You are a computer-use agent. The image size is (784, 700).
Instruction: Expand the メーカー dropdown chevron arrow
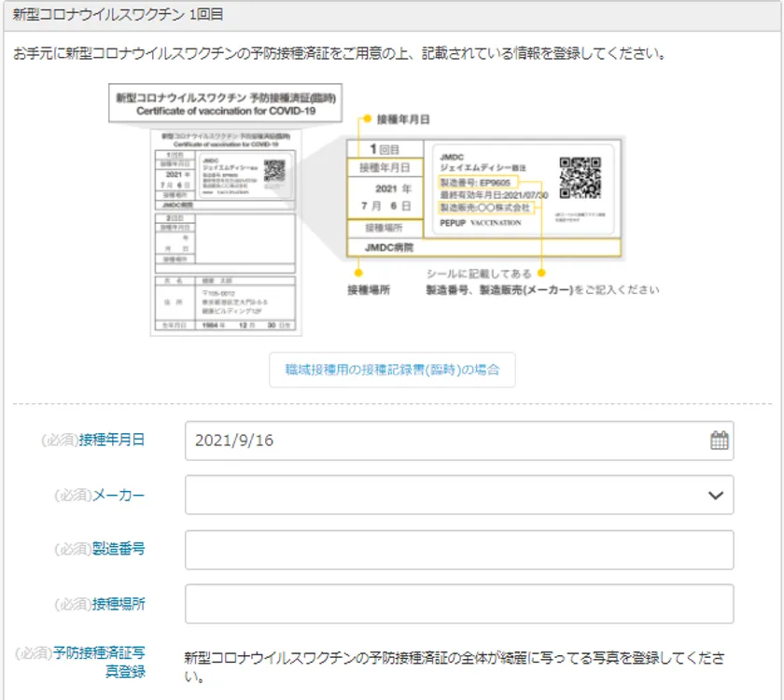coord(716,495)
